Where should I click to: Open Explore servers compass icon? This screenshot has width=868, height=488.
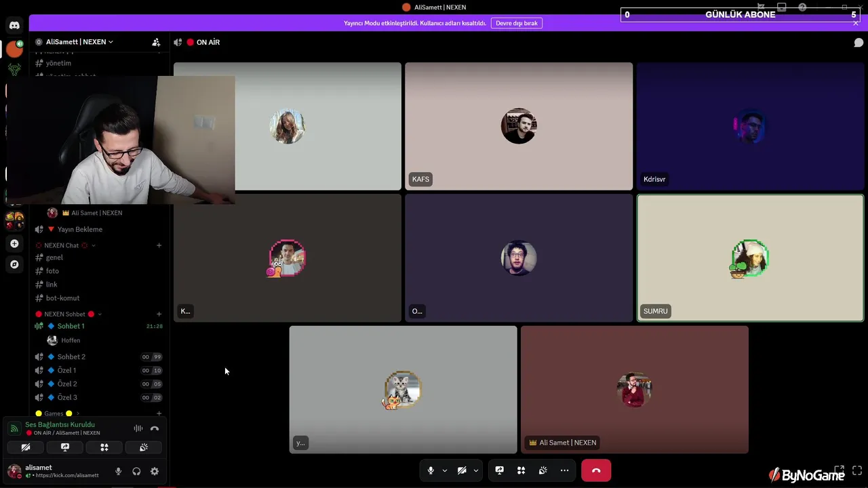click(x=14, y=264)
